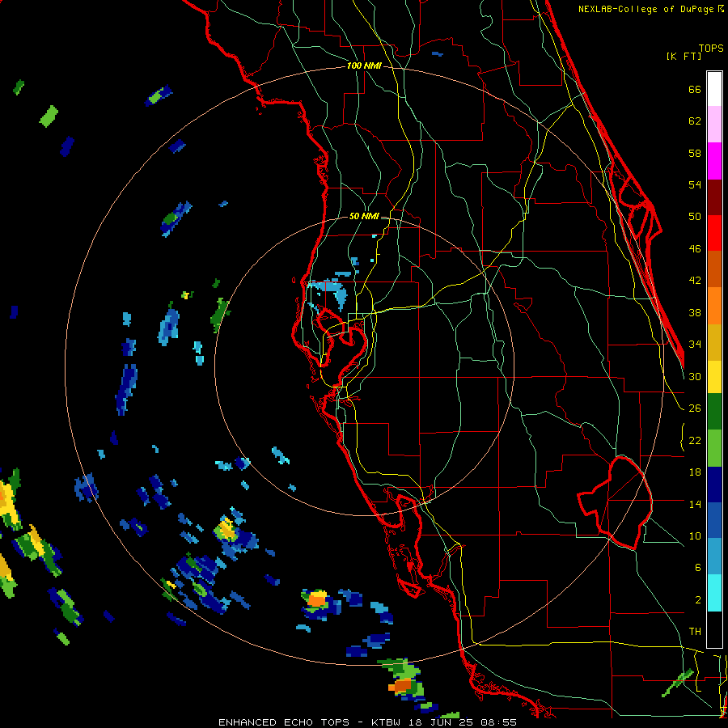Pick the dark red legend swatch
728x728 pixels.
[x=714, y=197]
